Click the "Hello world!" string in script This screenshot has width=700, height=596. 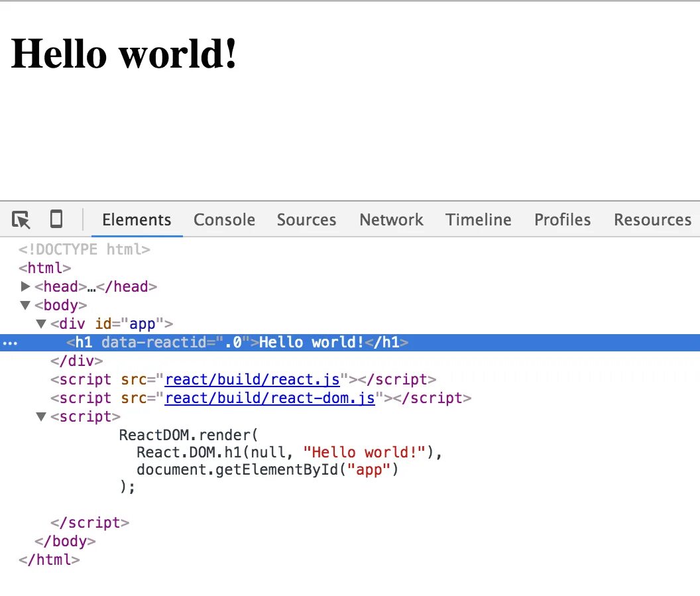(365, 452)
